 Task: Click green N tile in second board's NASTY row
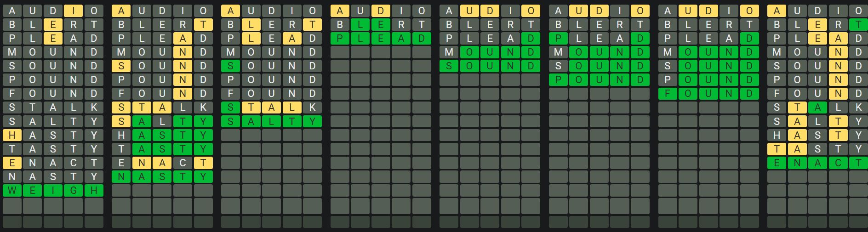[x=121, y=176]
